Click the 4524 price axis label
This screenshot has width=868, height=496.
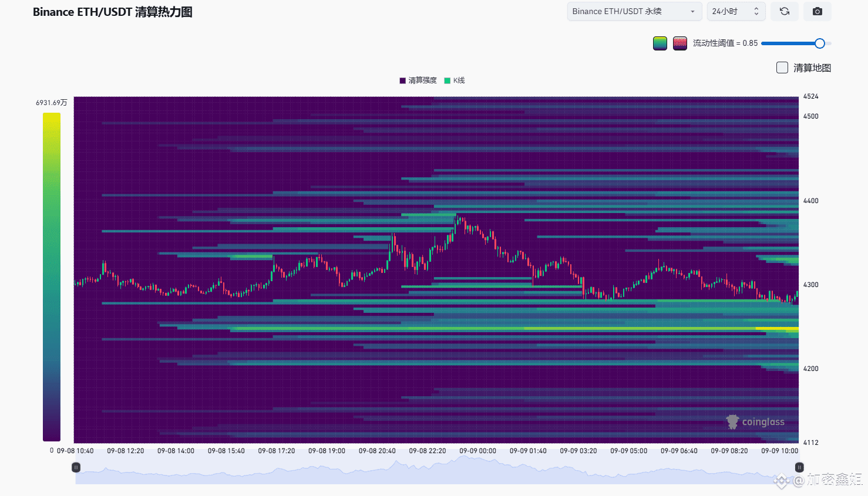pos(811,96)
